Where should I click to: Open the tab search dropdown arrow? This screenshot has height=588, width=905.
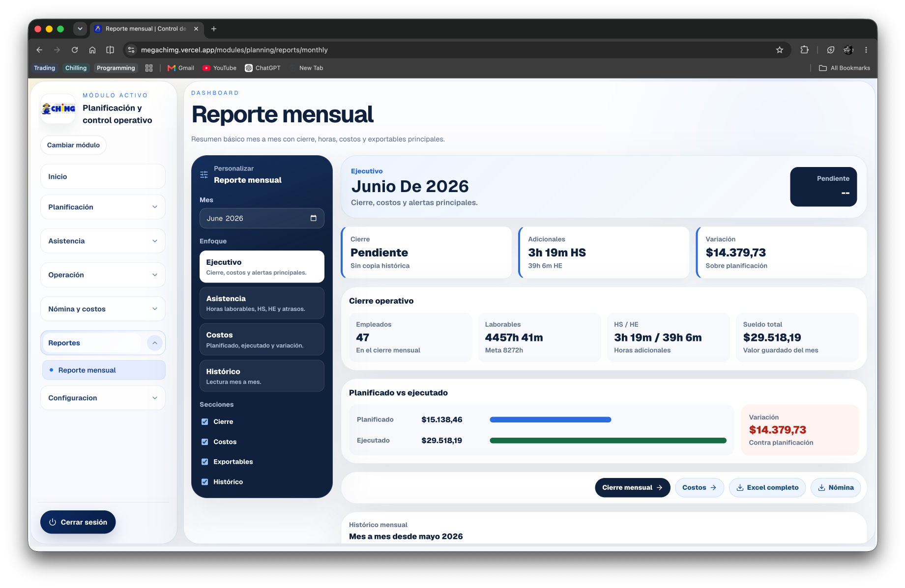(80, 28)
